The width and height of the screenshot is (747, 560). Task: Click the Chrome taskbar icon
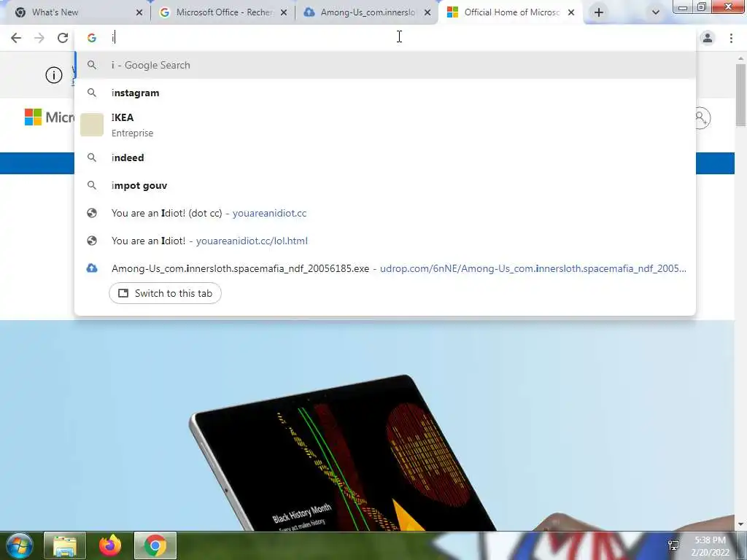[155, 545]
